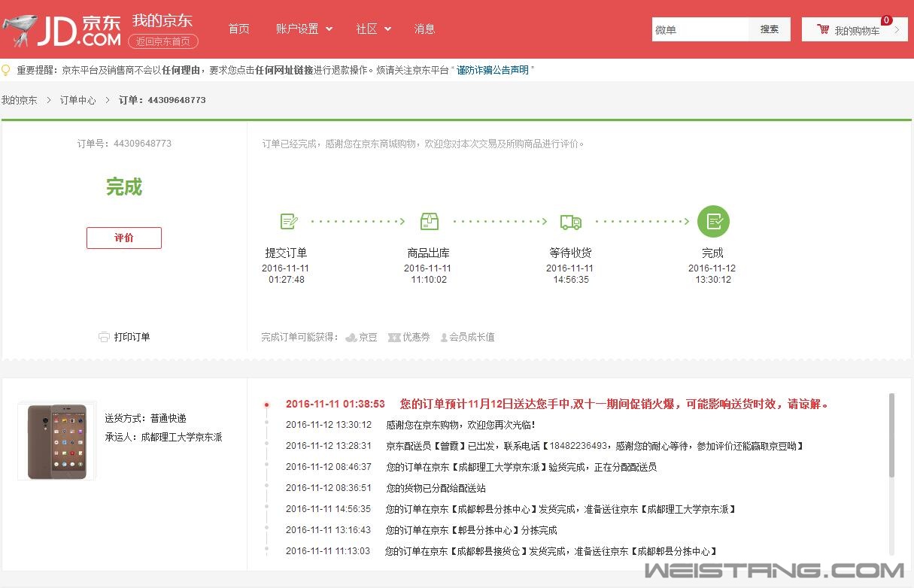Screen dimensions: 914x588
Task: Open cart arrow next to 我的购物车
Action: (x=897, y=30)
